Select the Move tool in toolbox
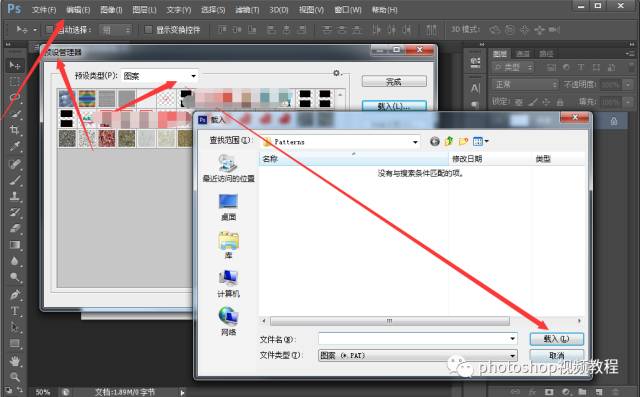The image size is (640, 397). (15, 65)
